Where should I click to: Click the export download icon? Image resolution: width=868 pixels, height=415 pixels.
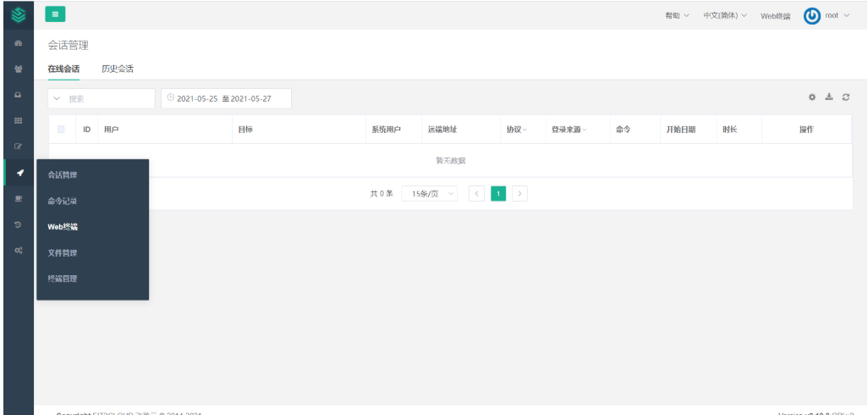(x=829, y=97)
